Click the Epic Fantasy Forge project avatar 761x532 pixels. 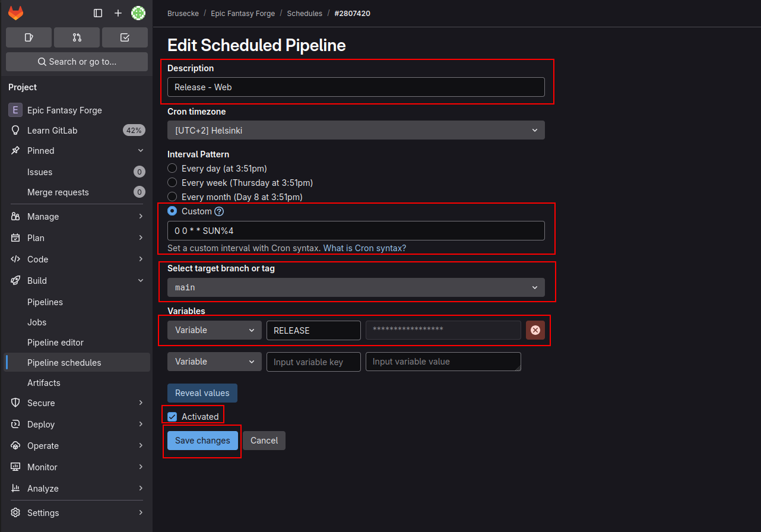[15, 110]
